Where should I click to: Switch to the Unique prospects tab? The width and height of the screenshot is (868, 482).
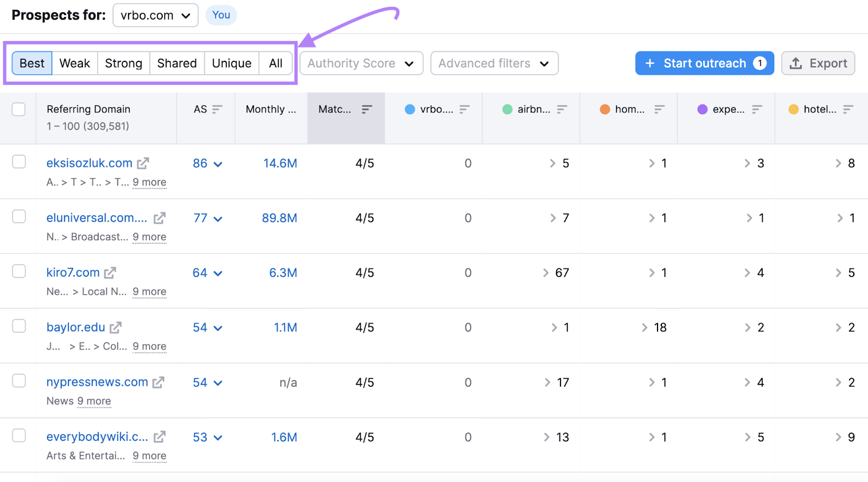[232, 64]
